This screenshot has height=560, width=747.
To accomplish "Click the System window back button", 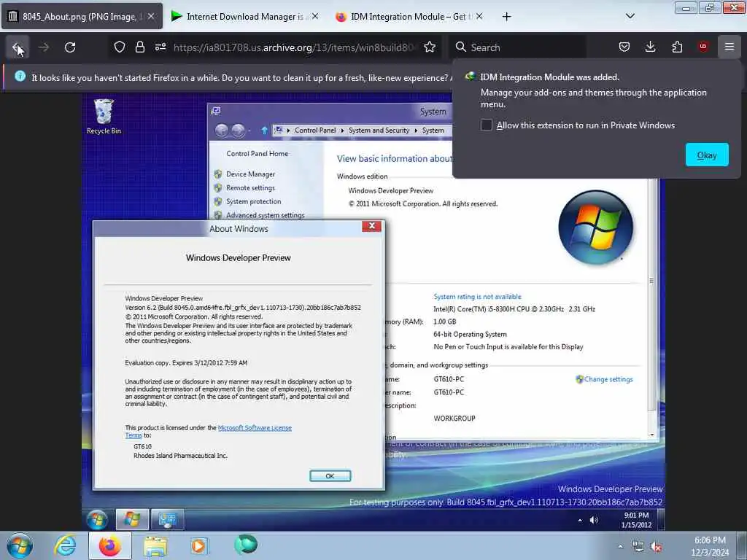I will click(222, 130).
